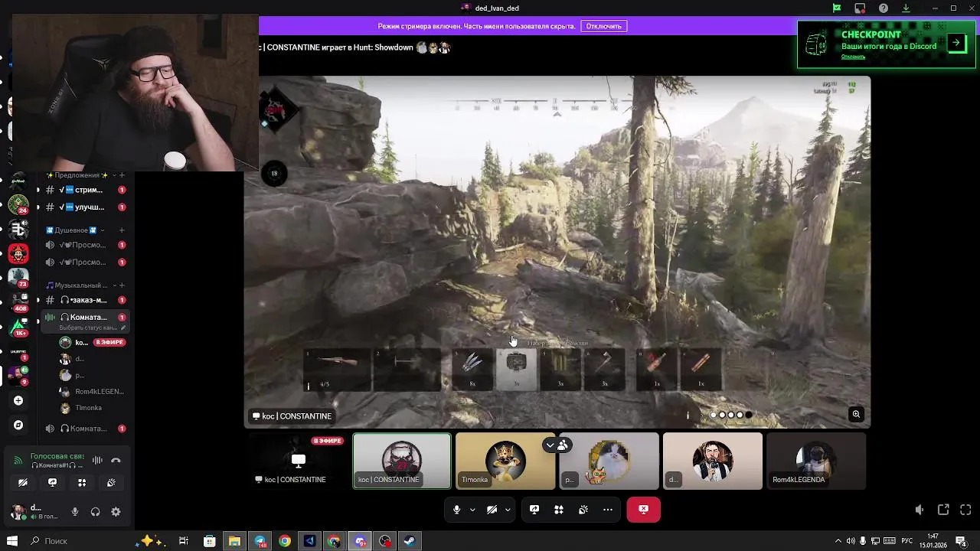The height and width of the screenshot is (551, 980).
Task: Select Rom4kLEGEN... in voice member list
Action: click(x=92, y=391)
